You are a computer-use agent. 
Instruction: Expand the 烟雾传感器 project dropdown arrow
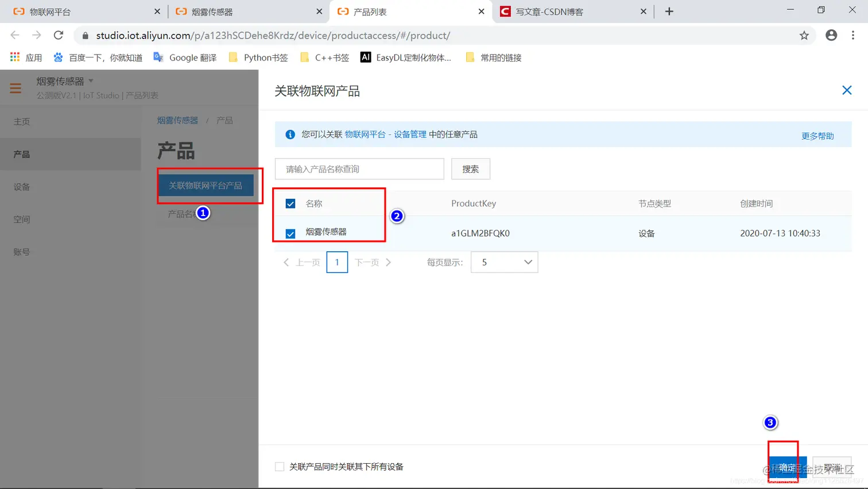tap(91, 80)
